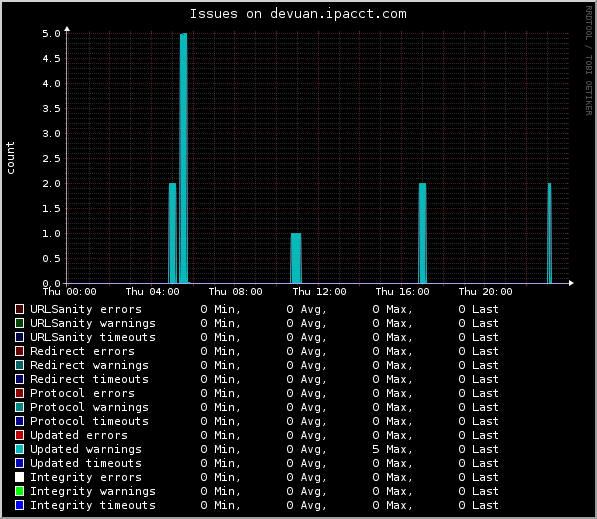Screen dimensions: 597x519
Task: Click the Updated errors red swatch
Action: [19, 435]
